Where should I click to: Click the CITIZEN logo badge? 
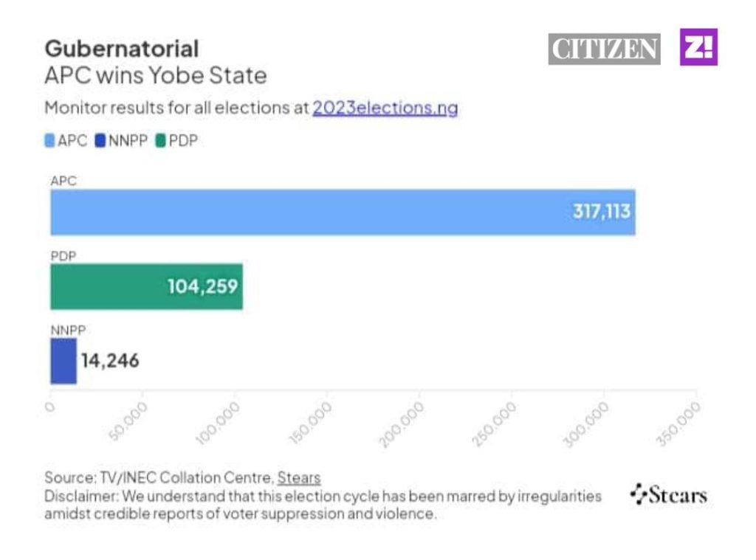[x=604, y=49]
